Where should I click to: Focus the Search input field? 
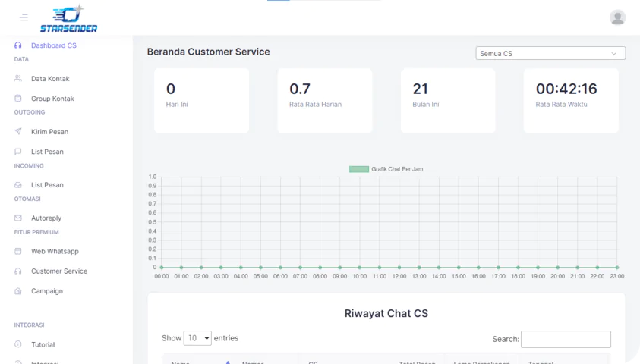(566, 339)
